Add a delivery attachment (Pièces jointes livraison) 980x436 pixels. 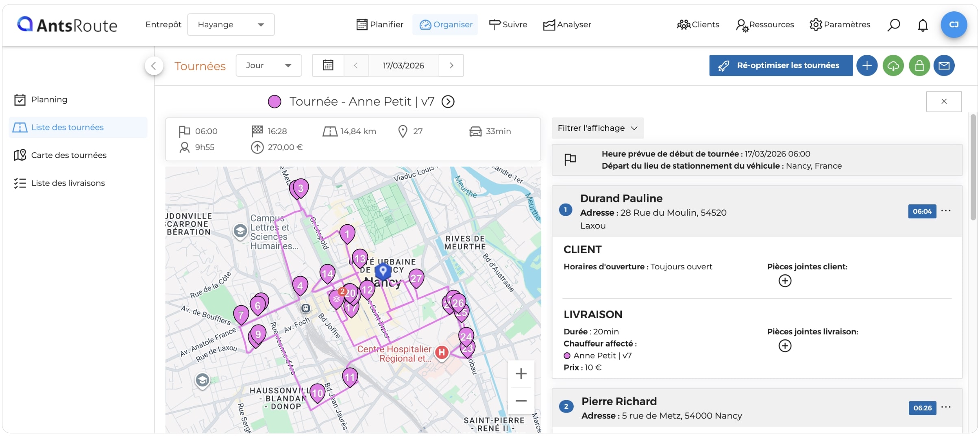pyautogui.click(x=785, y=346)
